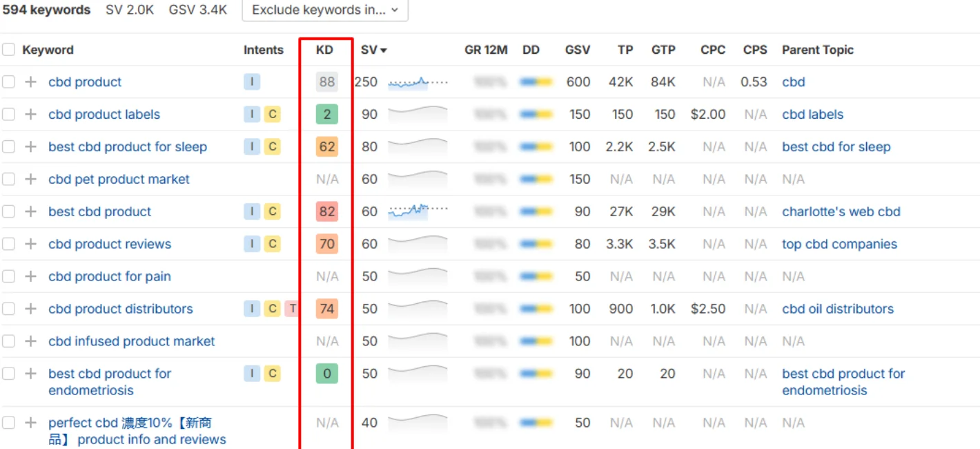
Task: Select the cbd product for pain checkbox
Action: [x=8, y=276]
